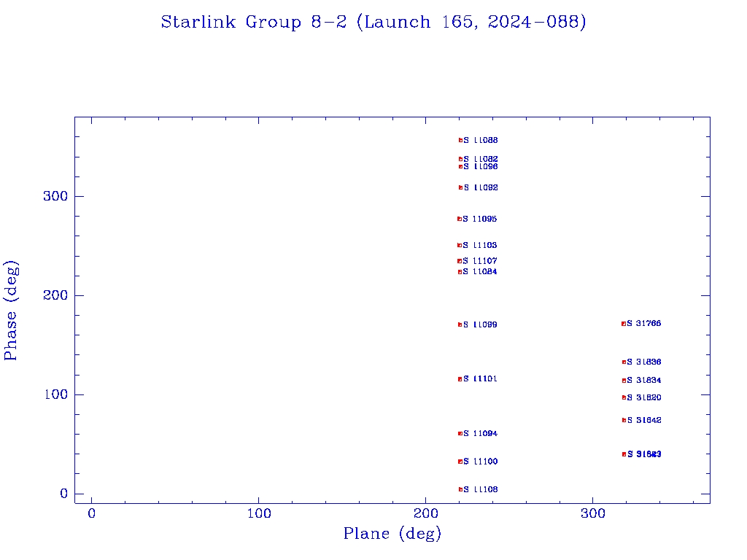The image size is (747, 560).
Task: Click the 0 tick label on Phase axis
Action: tap(64, 494)
